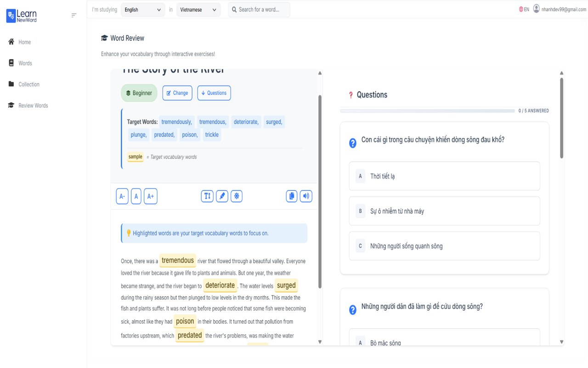Click the Change button

pos(177,93)
